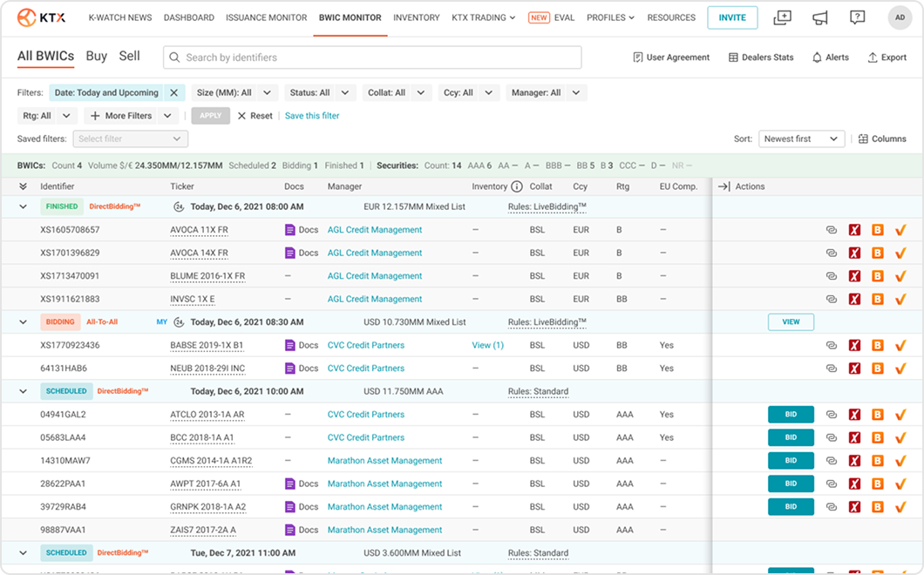The height and width of the screenshot is (575, 924).
Task: Open the help question-mark icon
Action: tap(857, 17)
